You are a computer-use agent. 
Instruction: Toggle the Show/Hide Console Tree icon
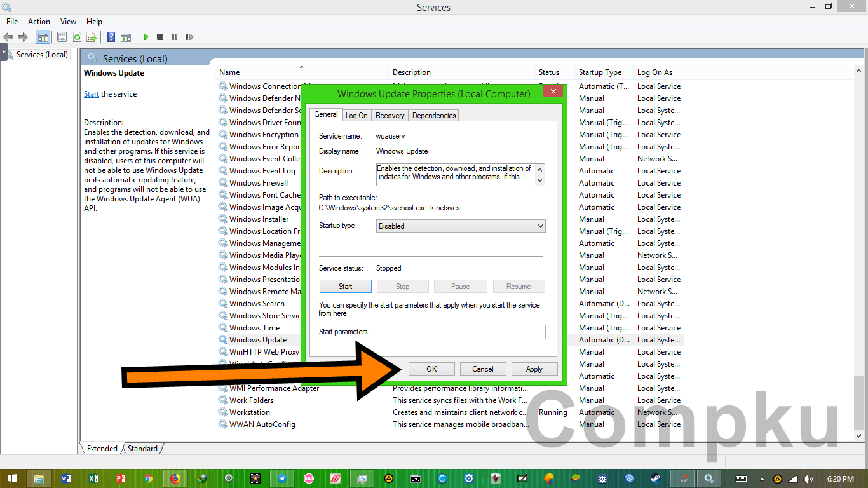coord(43,37)
